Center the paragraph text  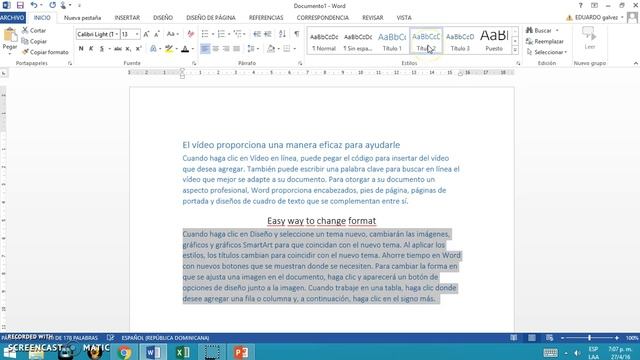(216, 49)
